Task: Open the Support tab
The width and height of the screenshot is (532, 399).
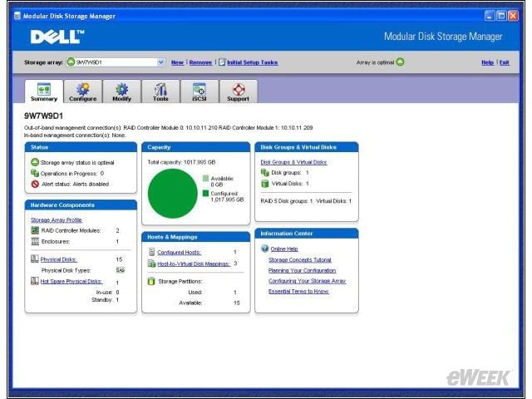Action: [x=239, y=91]
